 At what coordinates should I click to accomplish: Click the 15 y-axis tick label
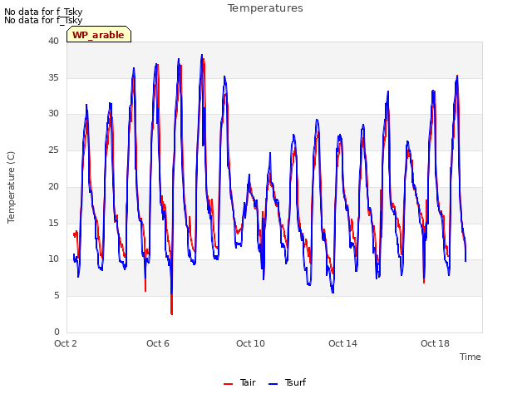pyautogui.click(x=53, y=223)
